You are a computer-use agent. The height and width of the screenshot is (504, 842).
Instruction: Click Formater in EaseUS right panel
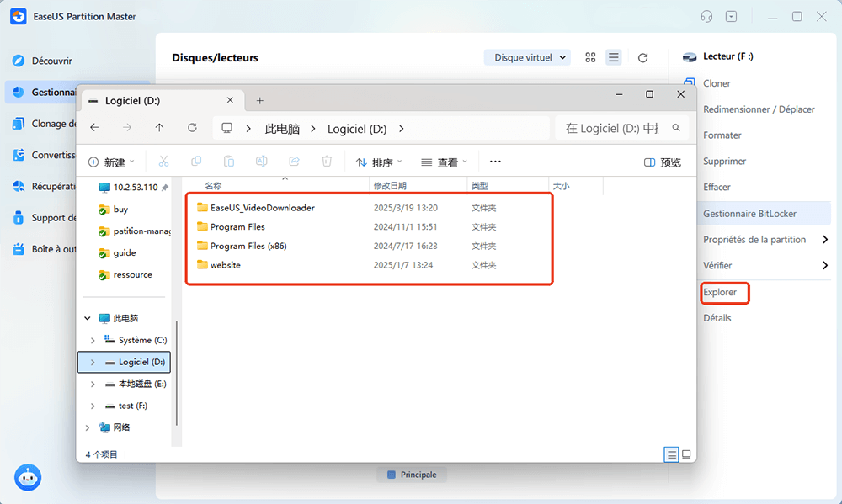[x=722, y=135]
